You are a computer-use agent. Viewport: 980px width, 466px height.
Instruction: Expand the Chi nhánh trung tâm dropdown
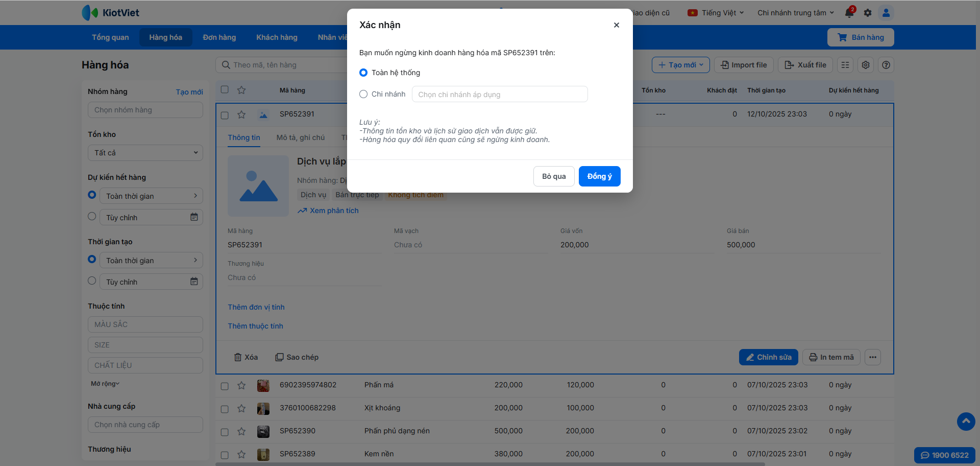click(795, 13)
